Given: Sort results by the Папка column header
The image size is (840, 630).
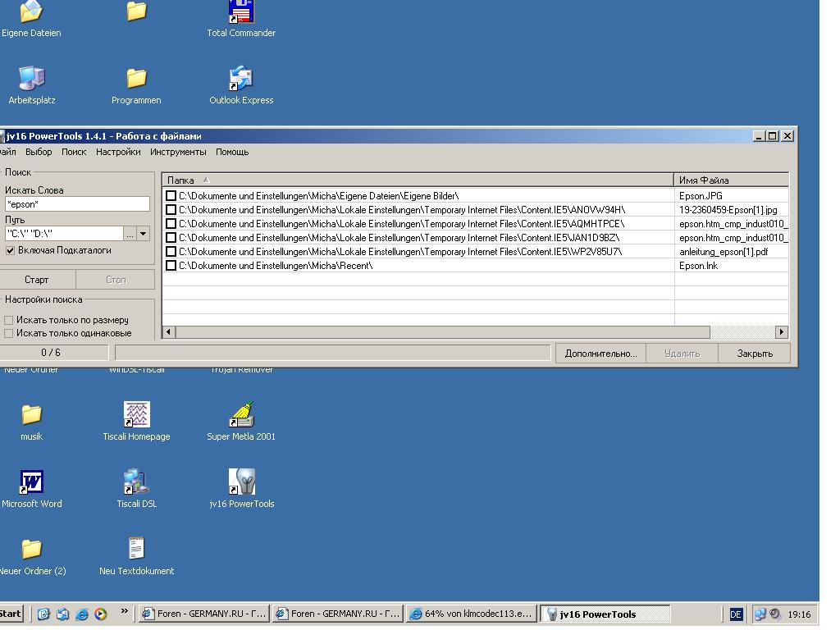Looking at the screenshot, I should 418,180.
